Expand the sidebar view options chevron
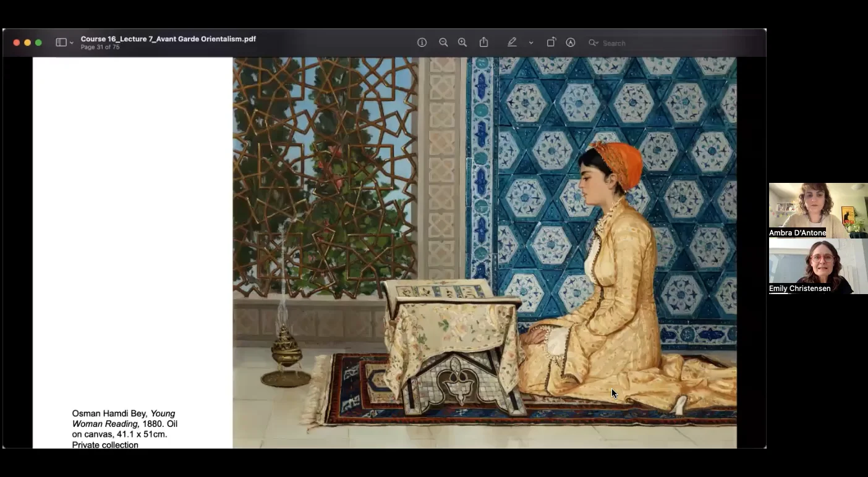Image resolution: width=868 pixels, height=477 pixels. (72, 43)
